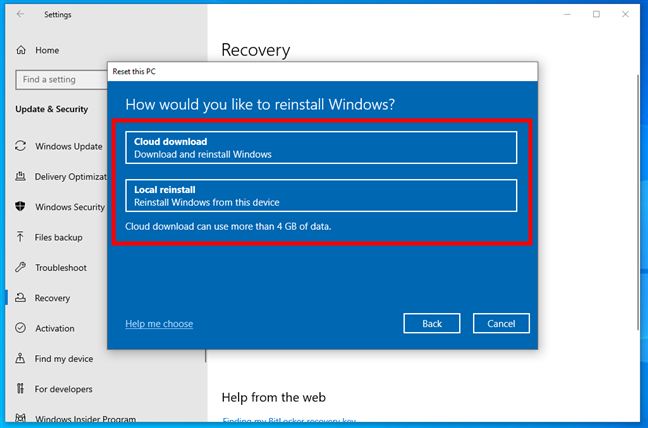Select Files backup label in sidebar

click(58, 238)
